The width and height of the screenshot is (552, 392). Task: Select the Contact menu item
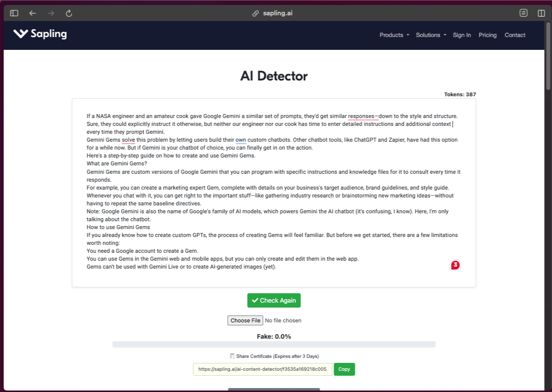tap(514, 35)
